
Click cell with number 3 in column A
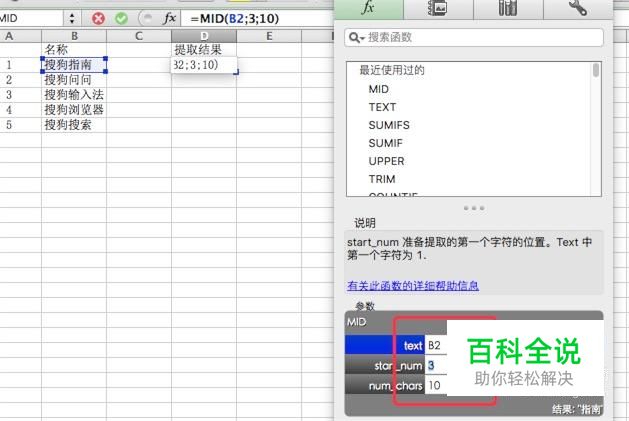(20, 95)
